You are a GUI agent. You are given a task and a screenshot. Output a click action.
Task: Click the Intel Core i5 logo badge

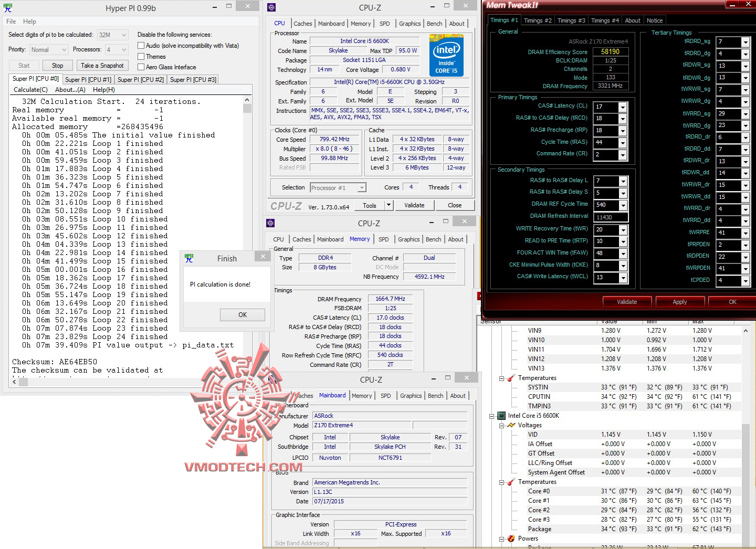click(446, 55)
